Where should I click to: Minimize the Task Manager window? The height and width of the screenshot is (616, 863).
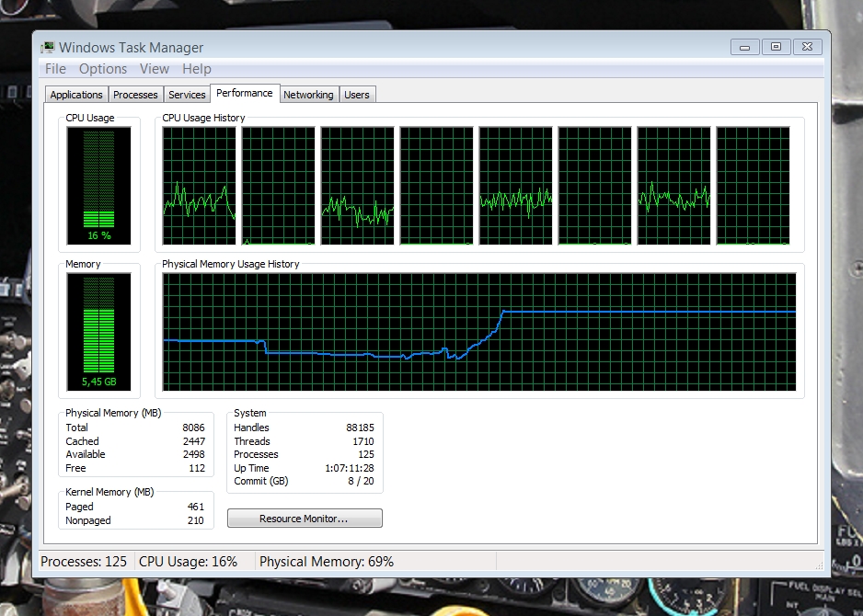click(745, 47)
